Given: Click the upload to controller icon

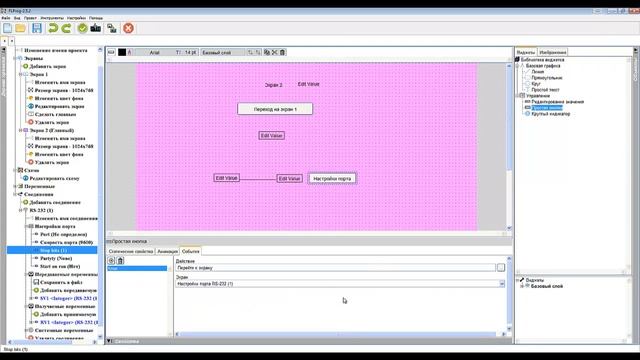Looking at the screenshot, I should (x=112, y=28).
